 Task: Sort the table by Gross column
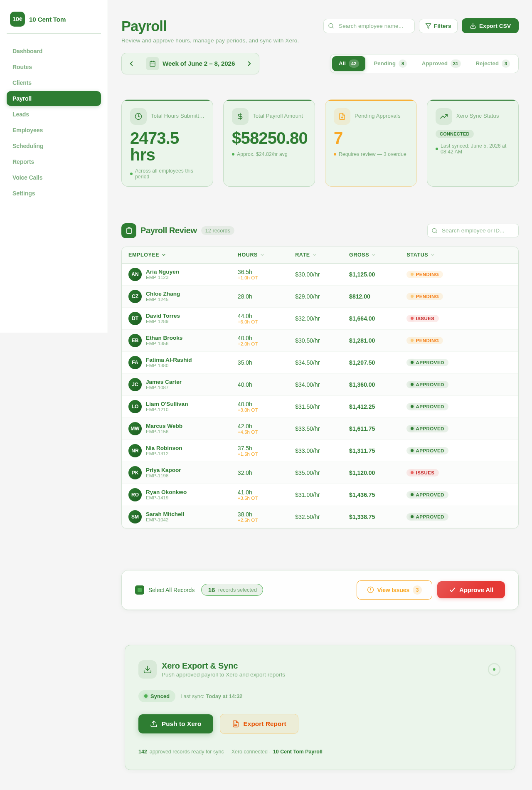click(362, 255)
